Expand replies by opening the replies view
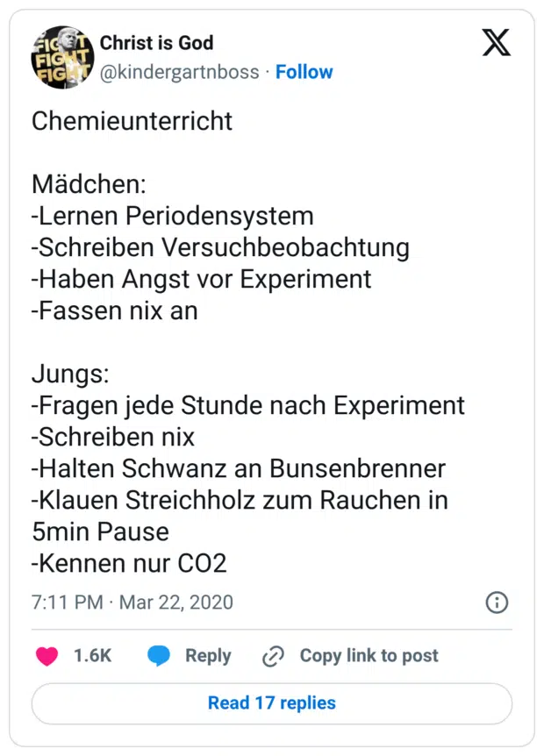 coord(271,703)
